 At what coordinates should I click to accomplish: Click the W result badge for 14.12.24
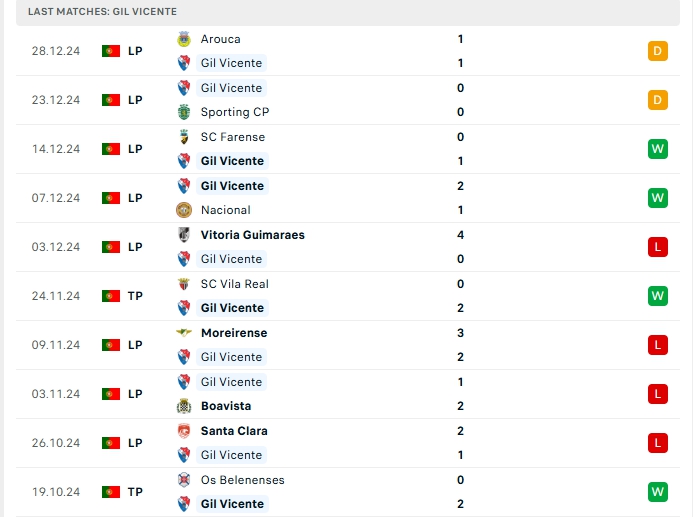pyautogui.click(x=657, y=149)
